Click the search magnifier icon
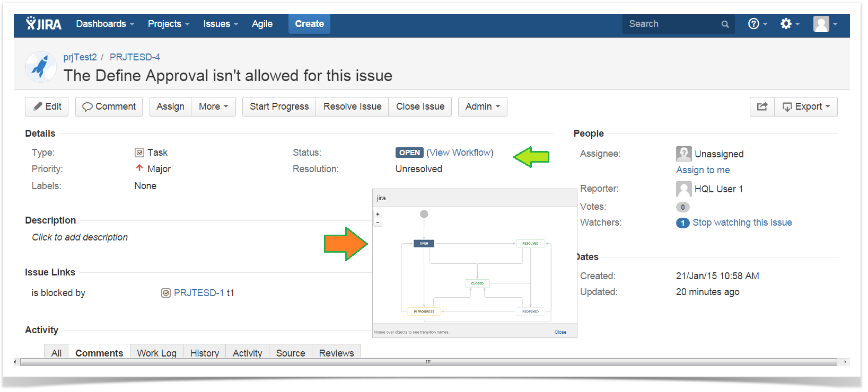This screenshot has height=392, width=868. (x=725, y=24)
